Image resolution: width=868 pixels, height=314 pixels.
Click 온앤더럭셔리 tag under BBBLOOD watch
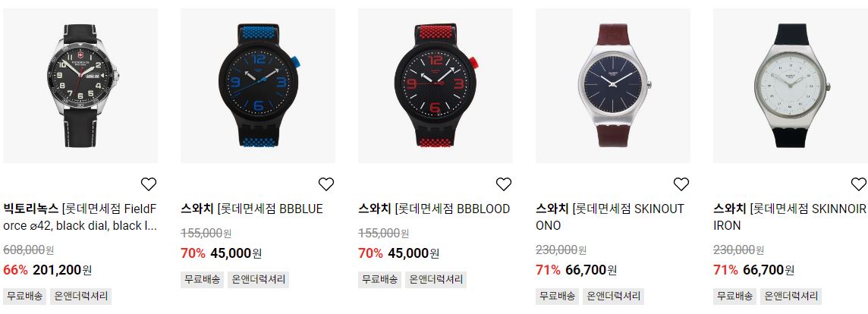click(436, 280)
